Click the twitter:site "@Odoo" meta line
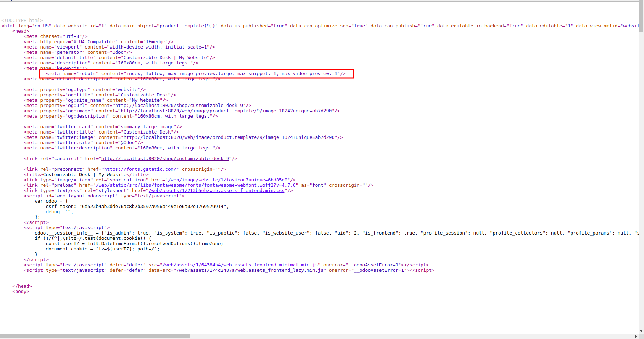Image resolution: width=644 pixels, height=339 pixels. (83, 143)
